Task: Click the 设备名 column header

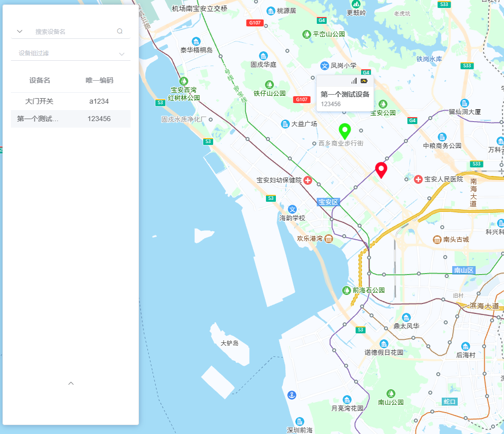Action: coord(40,80)
